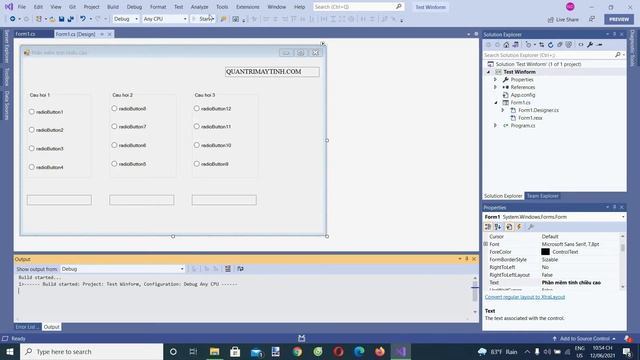Open Microsoft Edge from the taskbar
This screenshot has width=640, height=360.
(359, 351)
